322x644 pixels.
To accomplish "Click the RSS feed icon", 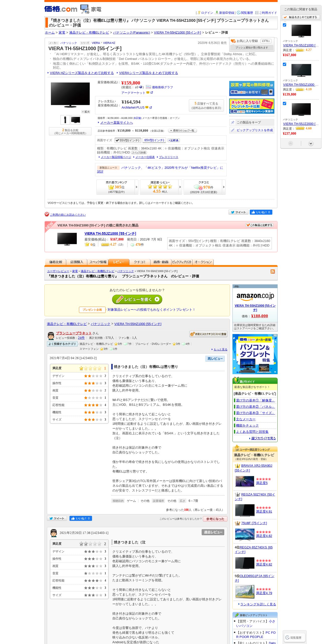I will tap(273, 271).
